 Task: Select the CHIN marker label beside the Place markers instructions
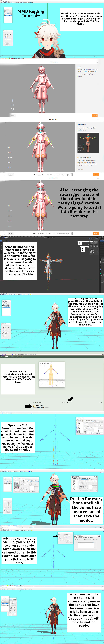coord(9,147)
